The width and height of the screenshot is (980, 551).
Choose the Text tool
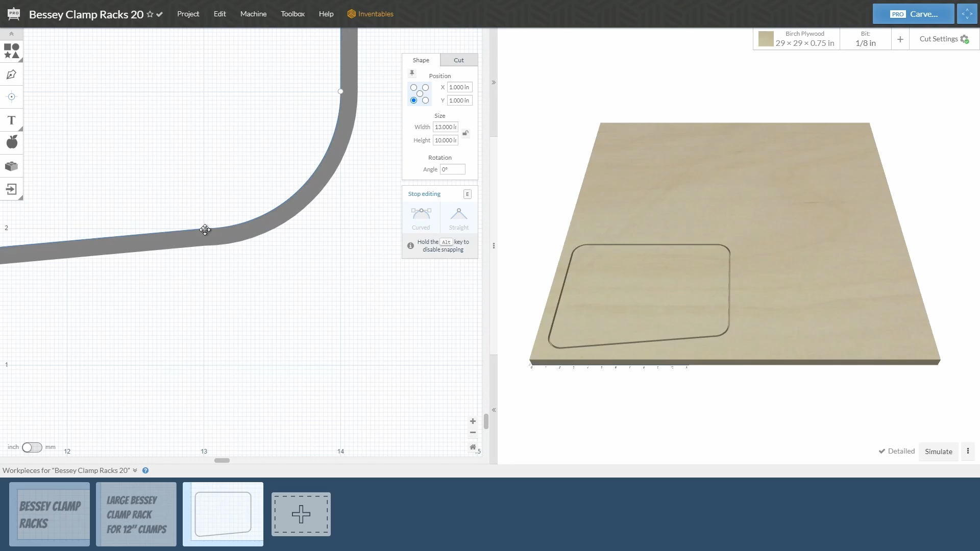(x=11, y=120)
